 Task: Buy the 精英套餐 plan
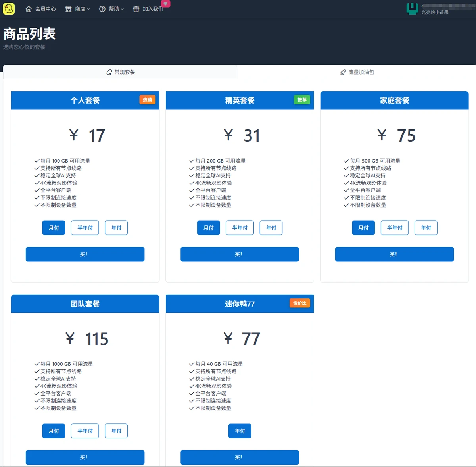click(x=240, y=254)
